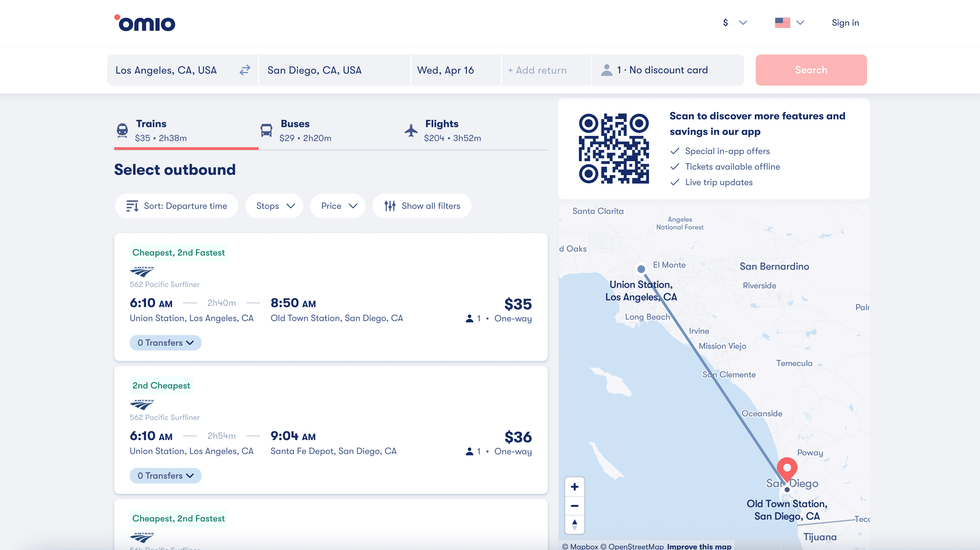Swap origin and destination arrows icon
The height and width of the screenshot is (550, 980).
(x=245, y=70)
